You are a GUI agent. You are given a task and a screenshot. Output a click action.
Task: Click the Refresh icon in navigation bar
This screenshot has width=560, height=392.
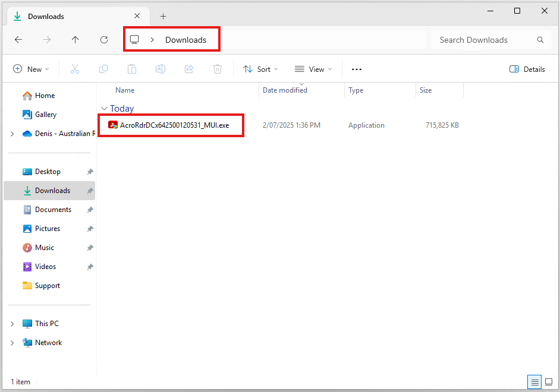coord(104,40)
